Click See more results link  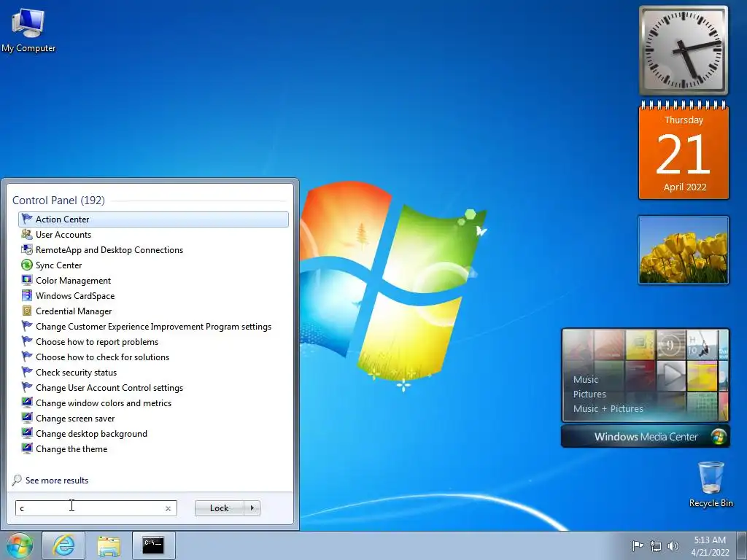[x=57, y=481]
